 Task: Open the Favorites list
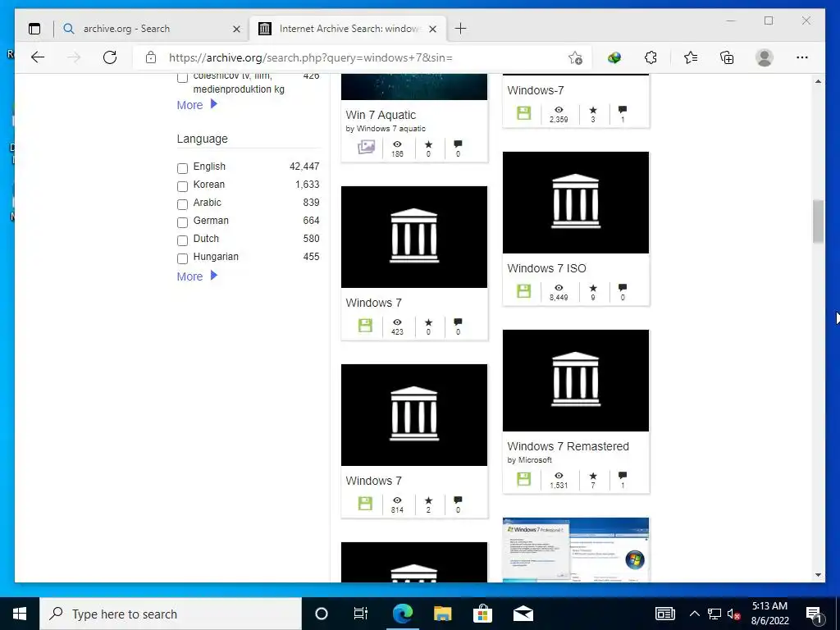691,57
